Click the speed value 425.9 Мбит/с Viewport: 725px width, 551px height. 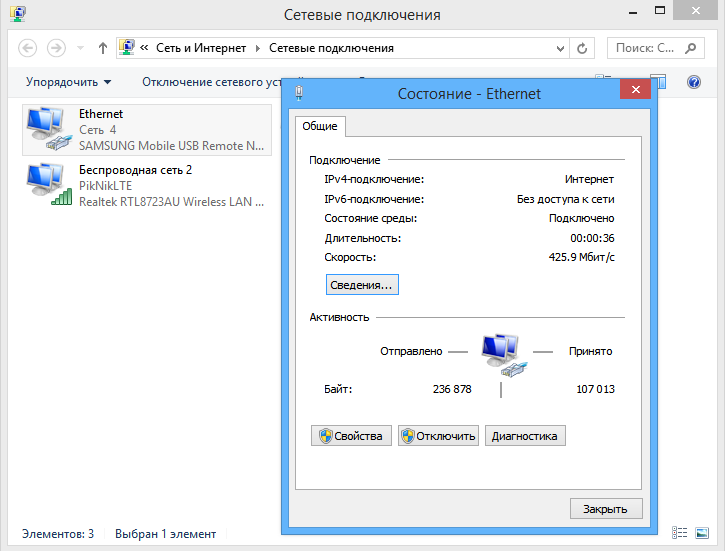pos(582,257)
